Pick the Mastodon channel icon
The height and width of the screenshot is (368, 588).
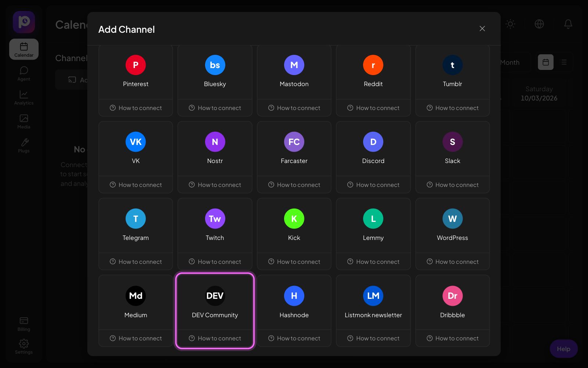[x=294, y=65]
